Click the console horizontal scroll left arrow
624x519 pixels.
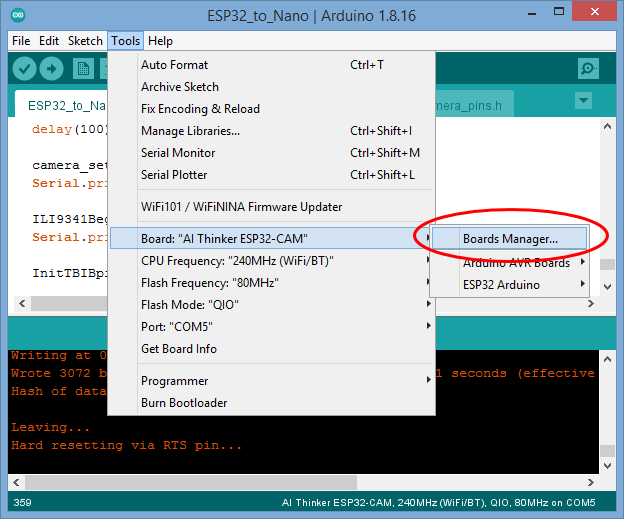click(x=16, y=482)
